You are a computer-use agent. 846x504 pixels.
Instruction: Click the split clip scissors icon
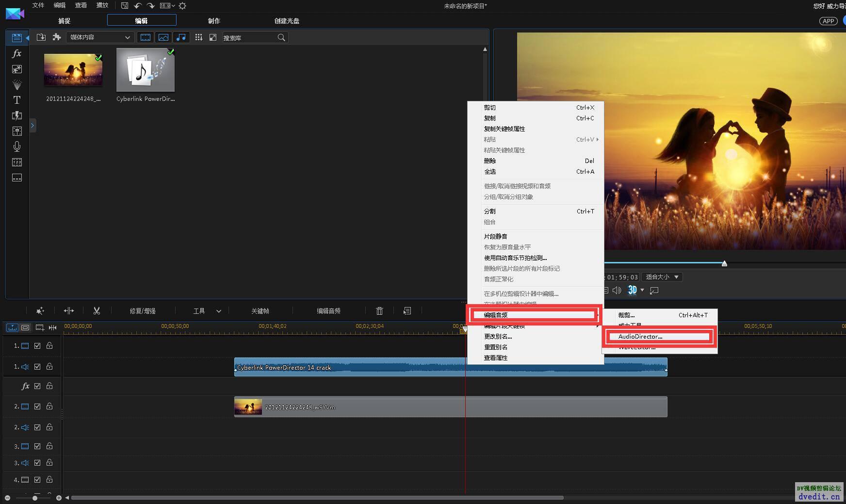pyautogui.click(x=97, y=311)
